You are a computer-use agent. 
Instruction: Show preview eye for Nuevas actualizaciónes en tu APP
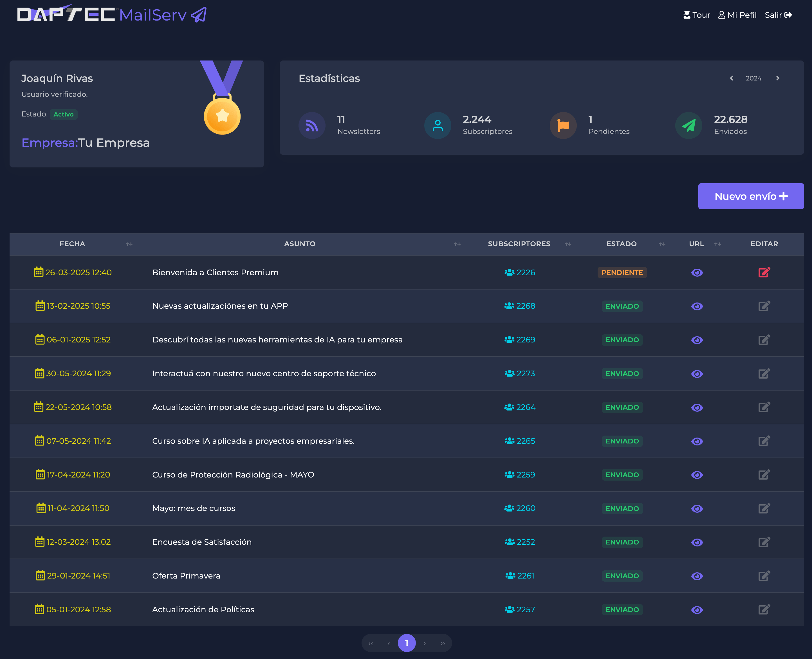(697, 306)
